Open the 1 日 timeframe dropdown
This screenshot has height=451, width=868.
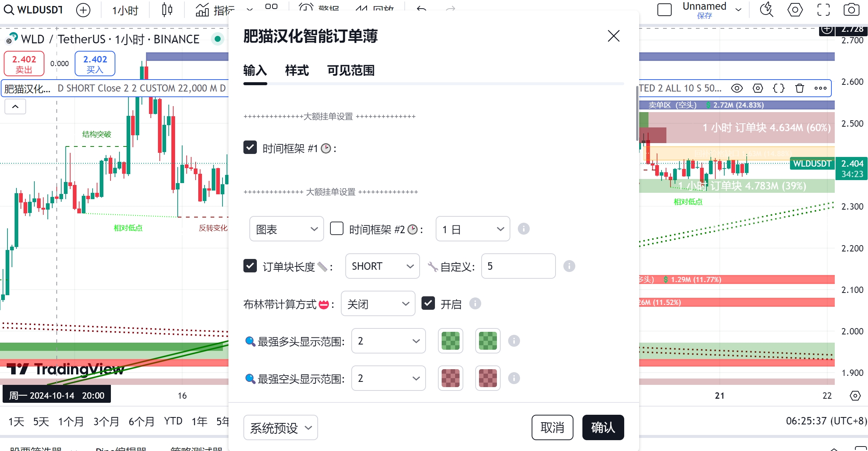pyautogui.click(x=473, y=229)
